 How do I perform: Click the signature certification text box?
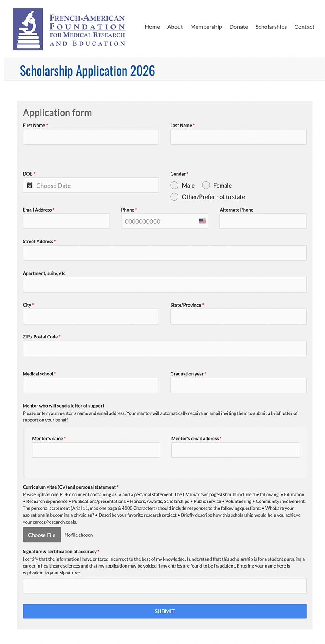(165, 586)
